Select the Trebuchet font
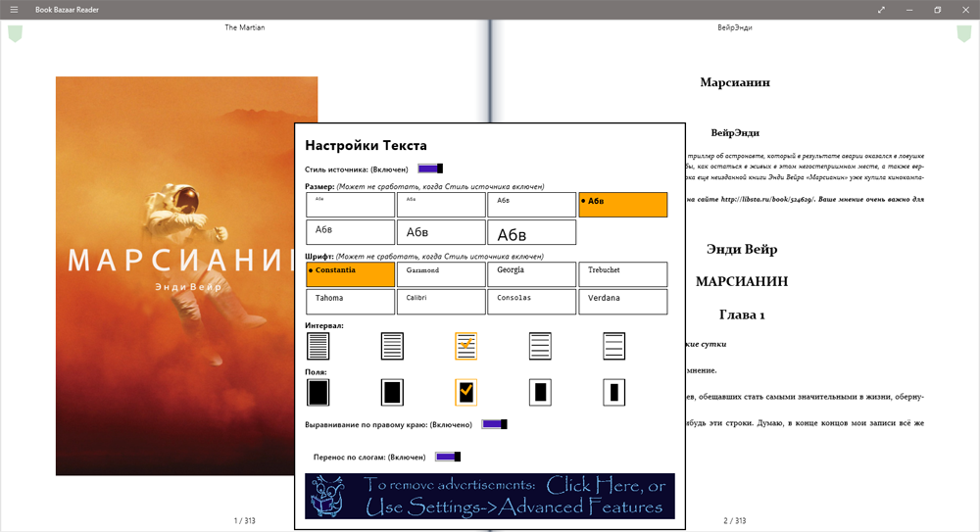This screenshot has width=980, height=532. click(x=623, y=274)
